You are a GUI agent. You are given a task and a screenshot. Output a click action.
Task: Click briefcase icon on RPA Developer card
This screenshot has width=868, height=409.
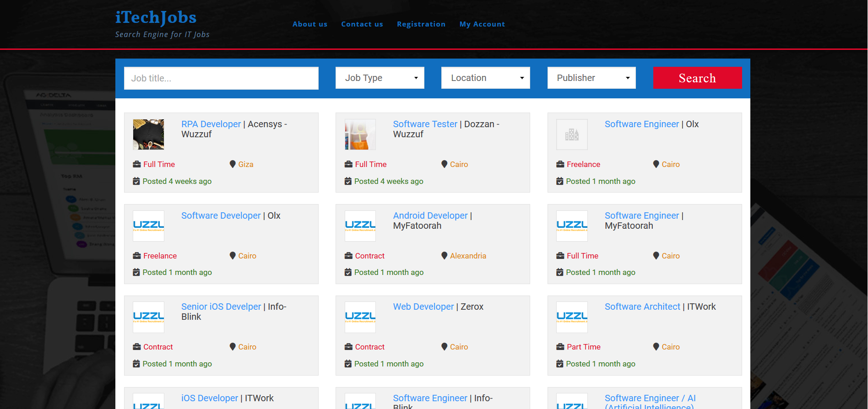pyautogui.click(x=136, y=164)
